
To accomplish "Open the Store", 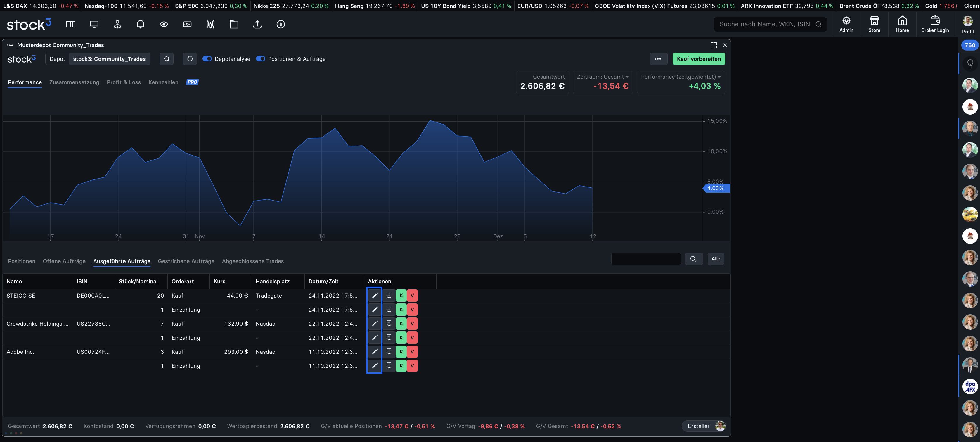I will 874,24.
